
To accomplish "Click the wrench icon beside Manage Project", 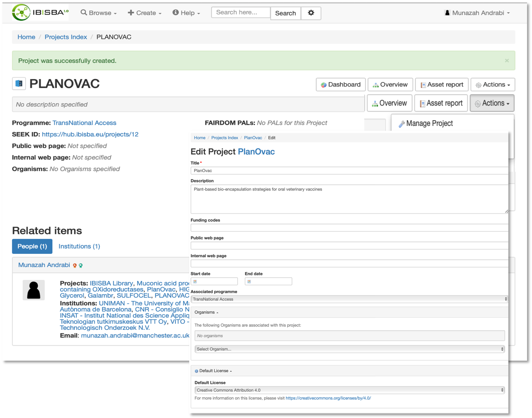I will point(402,124).
